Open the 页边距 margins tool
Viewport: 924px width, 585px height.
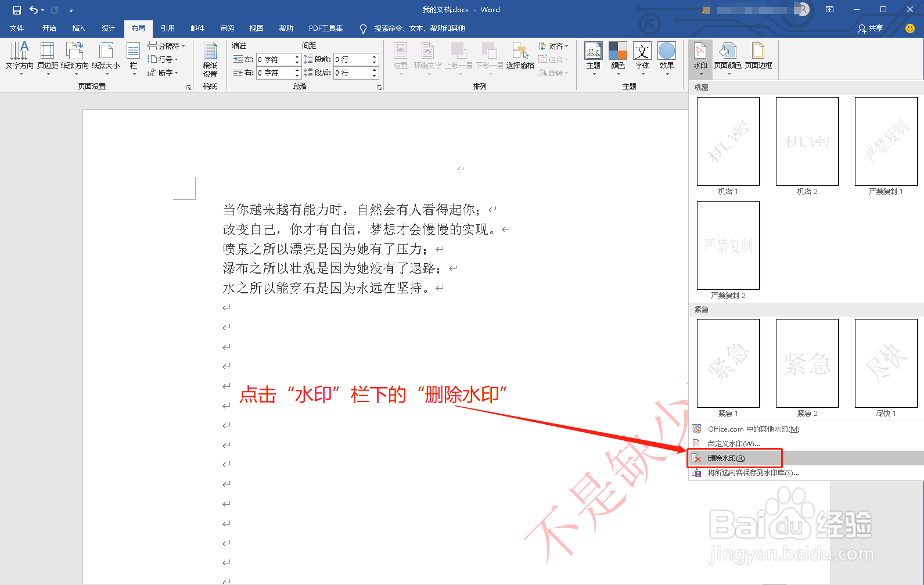(48, 59)
